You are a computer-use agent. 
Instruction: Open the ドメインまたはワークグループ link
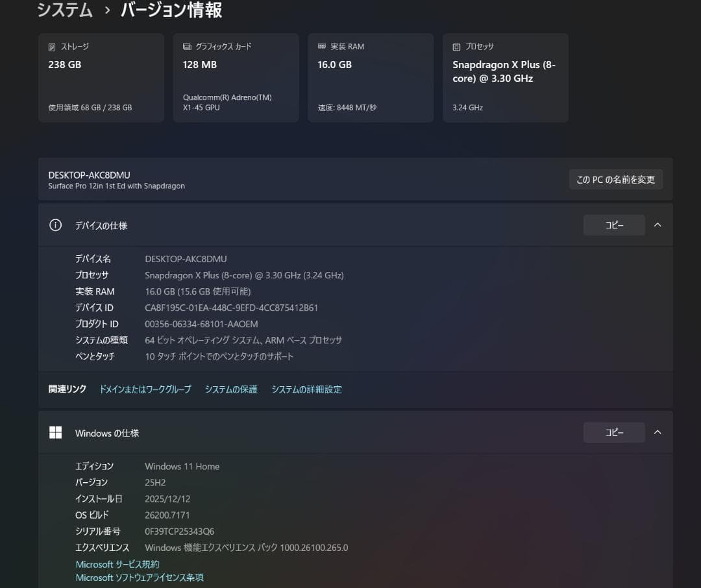(145, 389)
